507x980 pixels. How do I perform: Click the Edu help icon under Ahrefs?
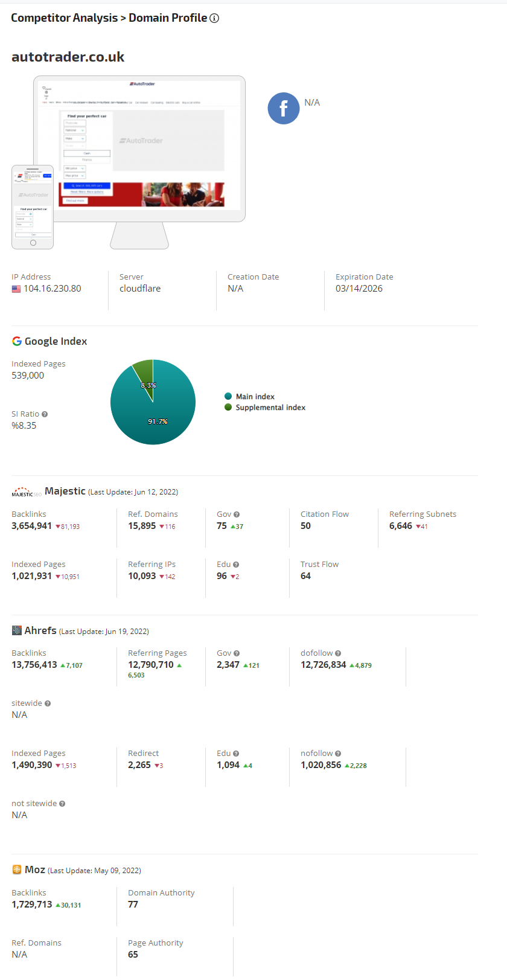236,754
